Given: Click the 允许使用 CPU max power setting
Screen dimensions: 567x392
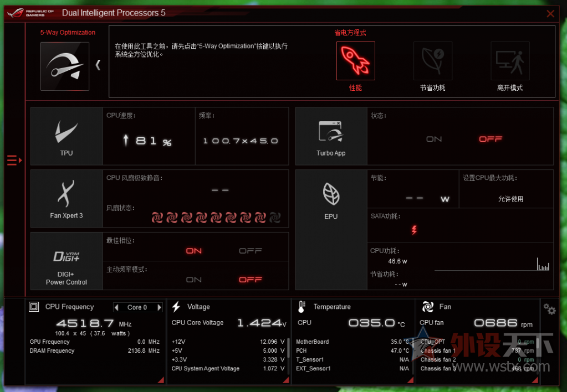Looking at the screenshot, I should (x=510, y=199).
